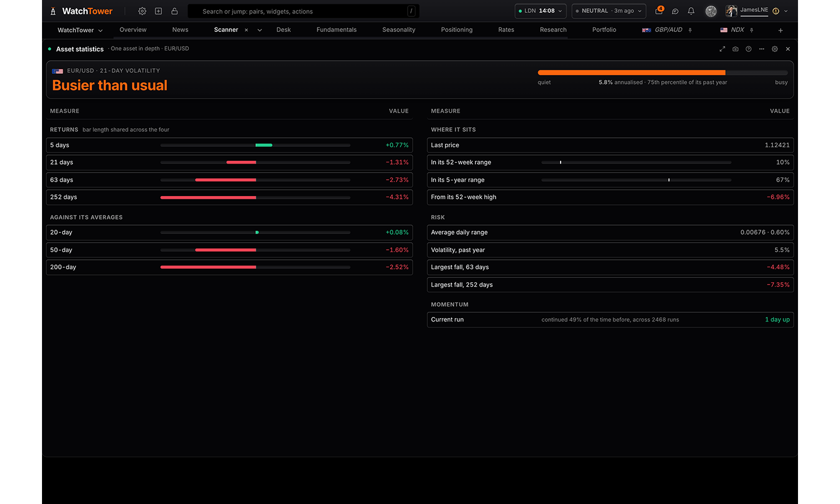This screenshot has height=504, width=840.
Task: Open the chat messages icon
Action: pos(675,11)
